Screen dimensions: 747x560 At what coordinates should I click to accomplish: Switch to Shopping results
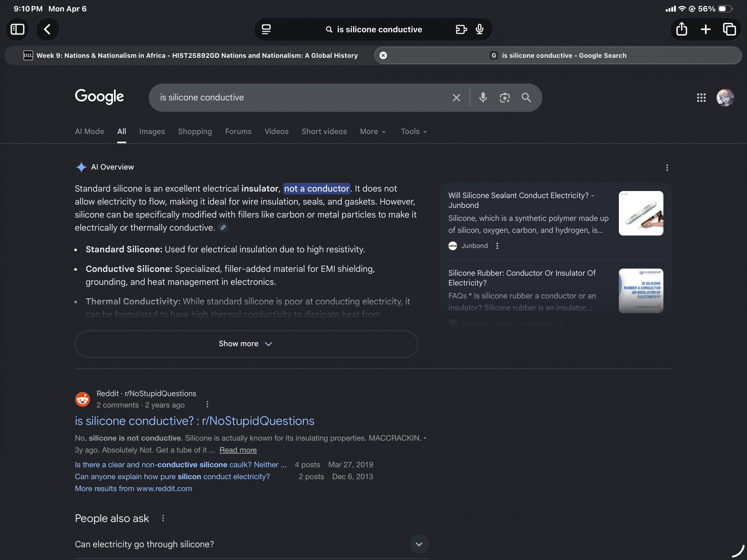tap(195, 131)
